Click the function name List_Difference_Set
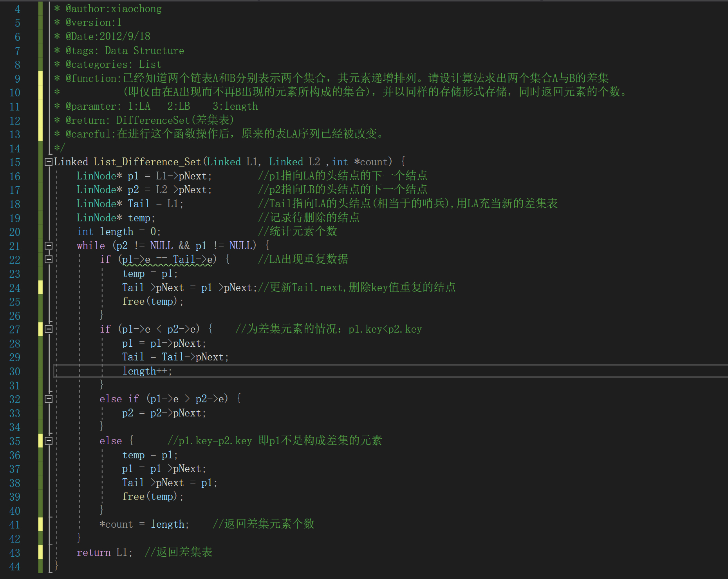 coord(147,162)
